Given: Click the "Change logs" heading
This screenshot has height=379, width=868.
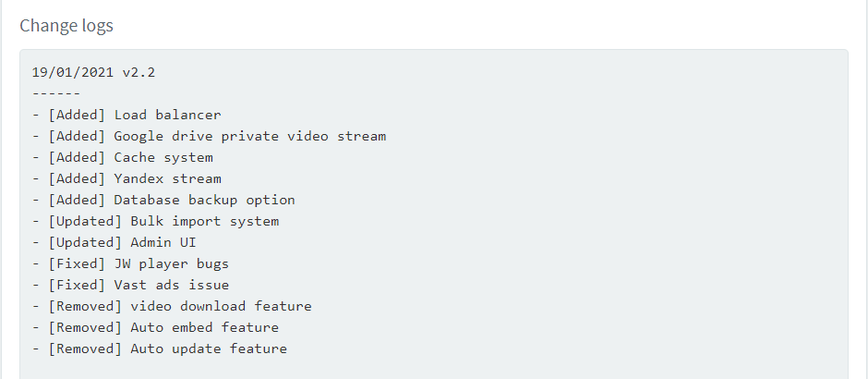Looking at the screenshot, I should point(66,26).
